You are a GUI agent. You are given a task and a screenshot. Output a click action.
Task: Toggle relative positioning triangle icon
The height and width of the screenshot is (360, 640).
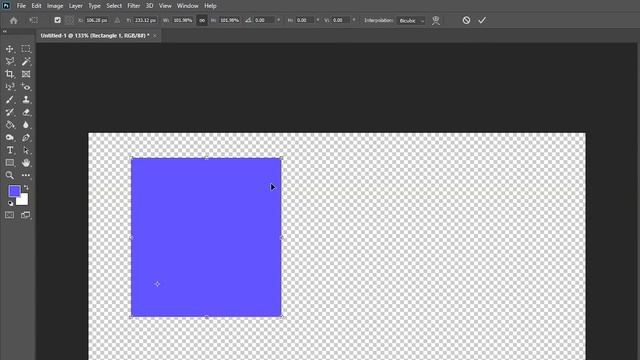117,20
